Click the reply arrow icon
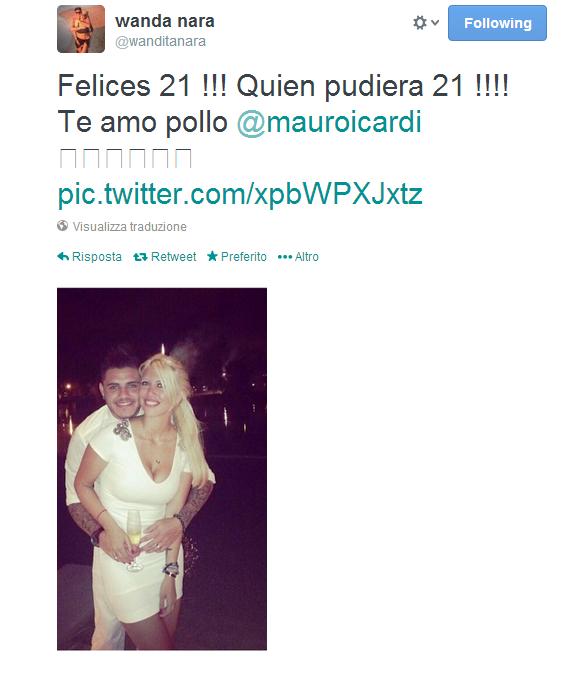565x687 pixels. coord(63,256)
